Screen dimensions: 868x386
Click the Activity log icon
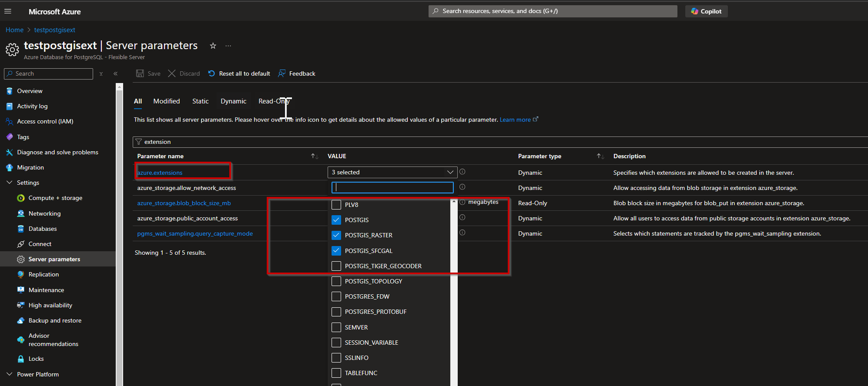pyautogui.click(x=9, y=106)
